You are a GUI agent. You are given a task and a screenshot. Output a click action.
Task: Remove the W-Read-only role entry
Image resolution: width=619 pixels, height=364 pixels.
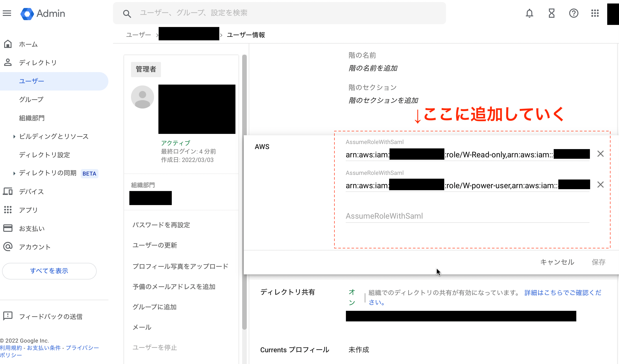coord(600,154)
